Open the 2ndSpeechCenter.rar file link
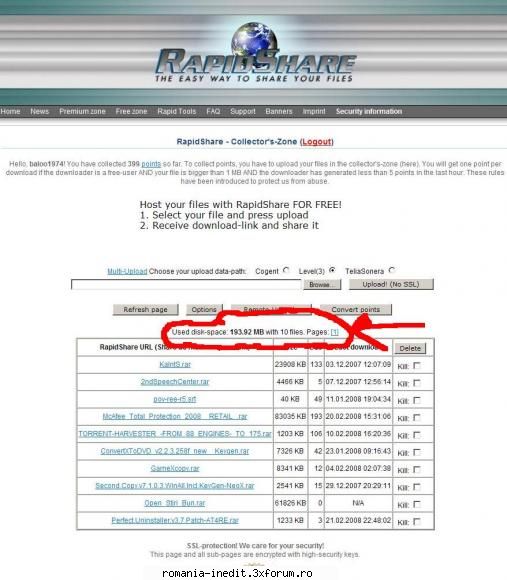507x580 pixels. 175,382
